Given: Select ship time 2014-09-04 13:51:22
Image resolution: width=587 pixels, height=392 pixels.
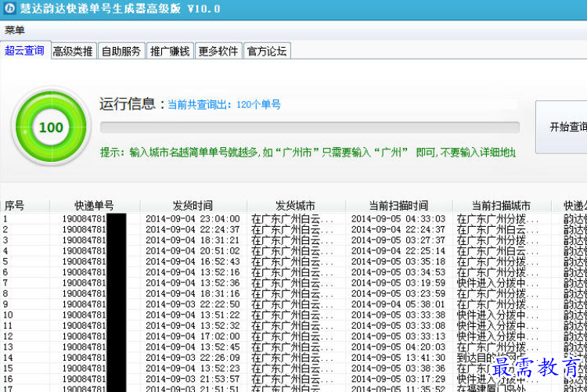Looking at the screenshot, I should click(193, 315).
